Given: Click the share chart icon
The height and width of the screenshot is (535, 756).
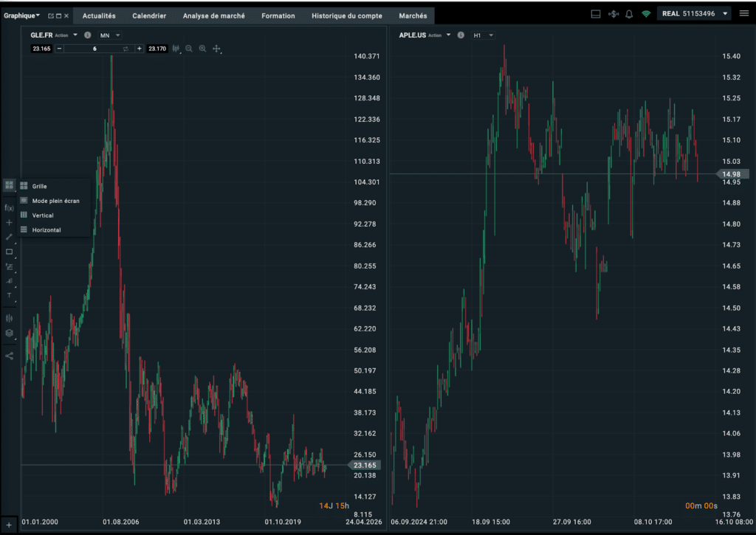Looking at the screenshot, I should 9,356.
